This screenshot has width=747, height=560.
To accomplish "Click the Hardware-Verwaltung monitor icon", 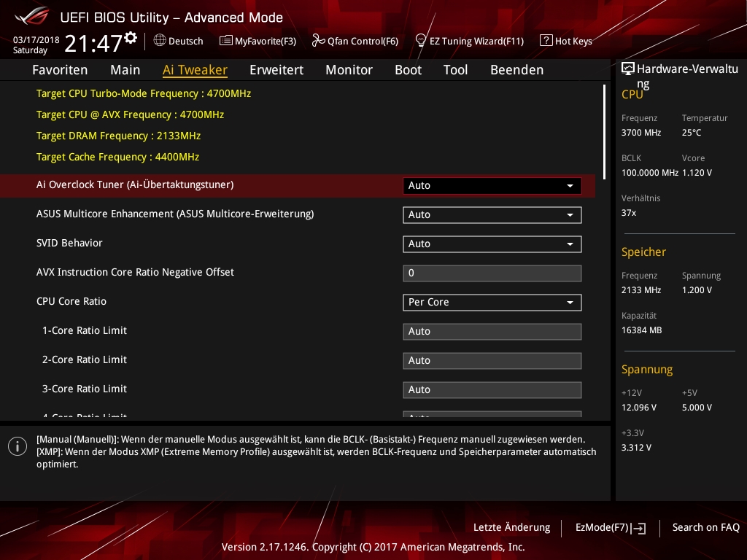I will pyautogui.click(x=628, y=69).
